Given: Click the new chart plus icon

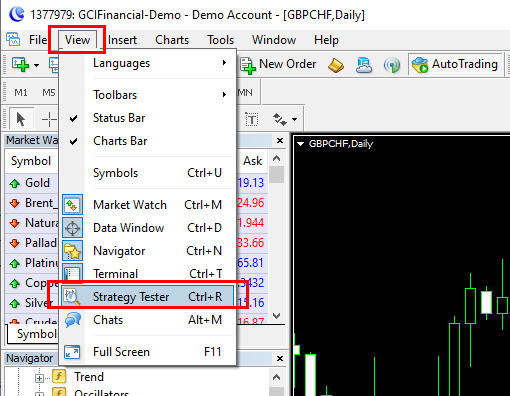Looking at the screenshot, I should coord(20,64).
